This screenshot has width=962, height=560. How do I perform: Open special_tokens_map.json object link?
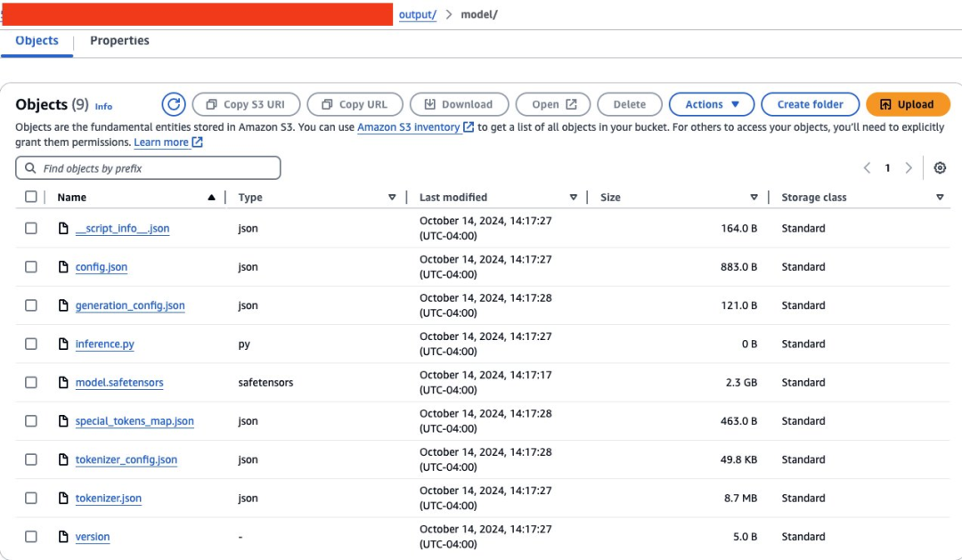[x=135, y=421]
